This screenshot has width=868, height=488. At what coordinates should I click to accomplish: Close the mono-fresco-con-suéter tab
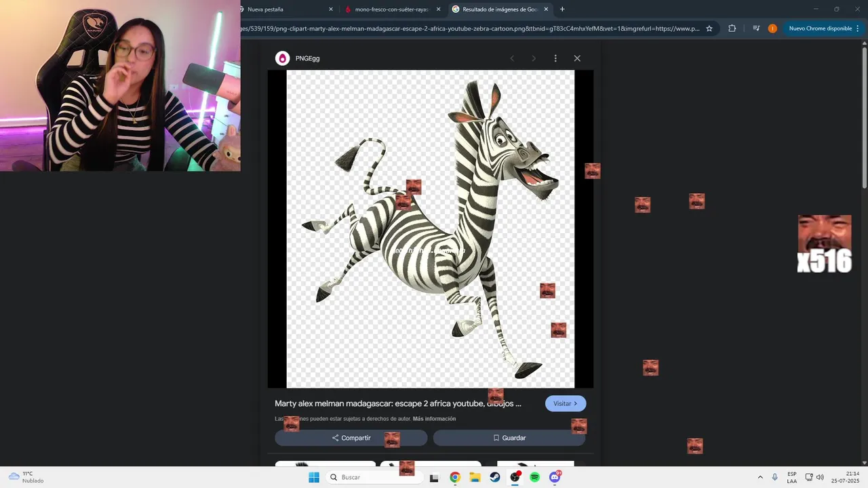[x=438, y=9]
